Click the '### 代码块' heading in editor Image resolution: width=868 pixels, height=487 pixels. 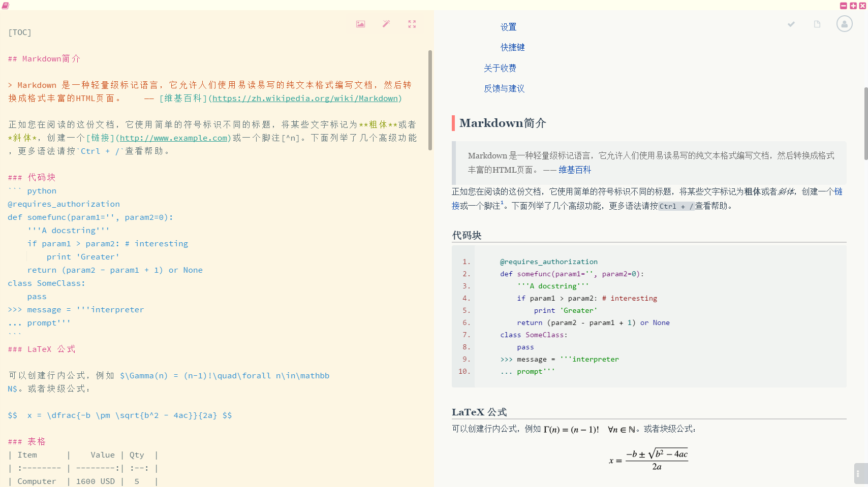tap(32, 177)
